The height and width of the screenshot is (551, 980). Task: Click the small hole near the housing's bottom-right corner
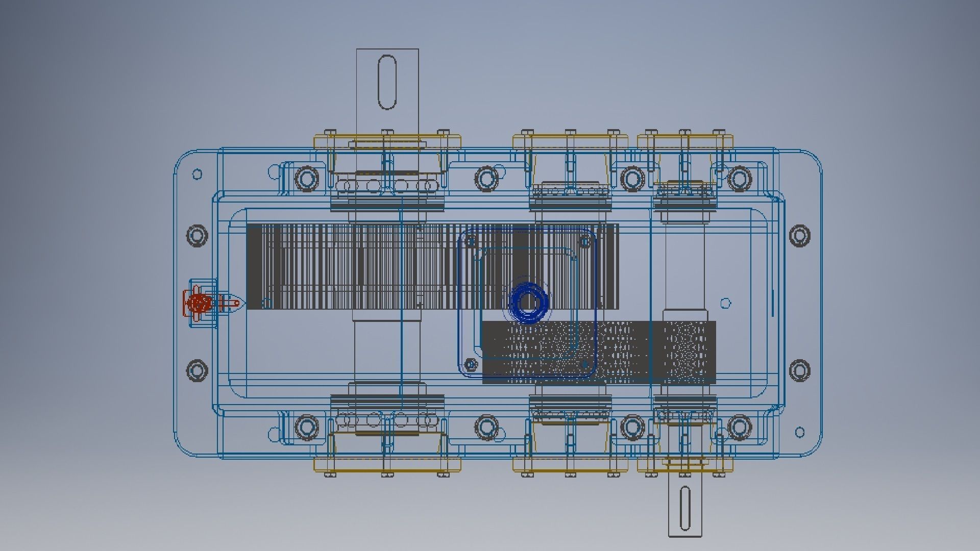click(800, 433)
